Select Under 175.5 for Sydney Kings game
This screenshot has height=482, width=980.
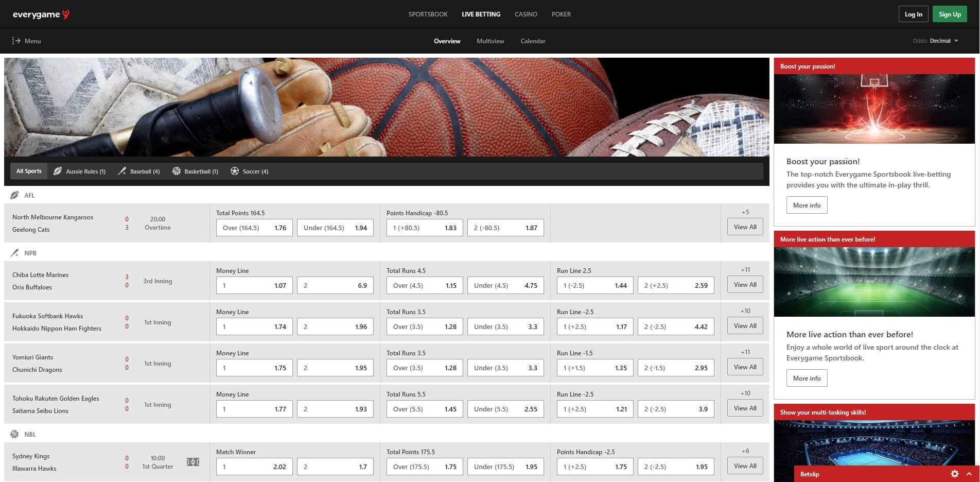(505, 466)
